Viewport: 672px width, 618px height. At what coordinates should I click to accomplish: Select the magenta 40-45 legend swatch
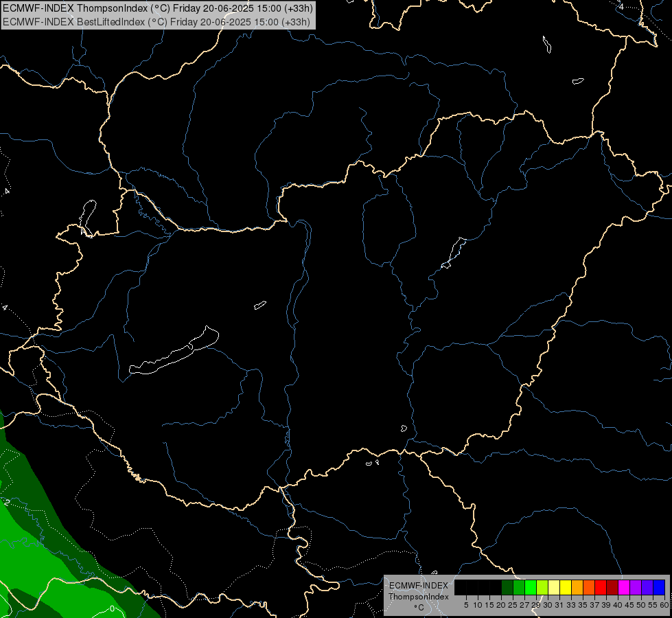point(624,587)
